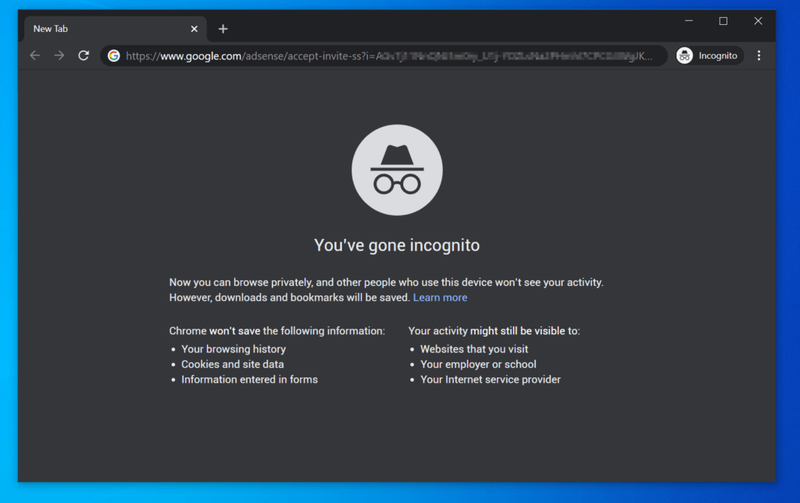Click the Websites that you visit bullet
The width and height of the screenshot is (800, 503).
[x=474, y=349]
